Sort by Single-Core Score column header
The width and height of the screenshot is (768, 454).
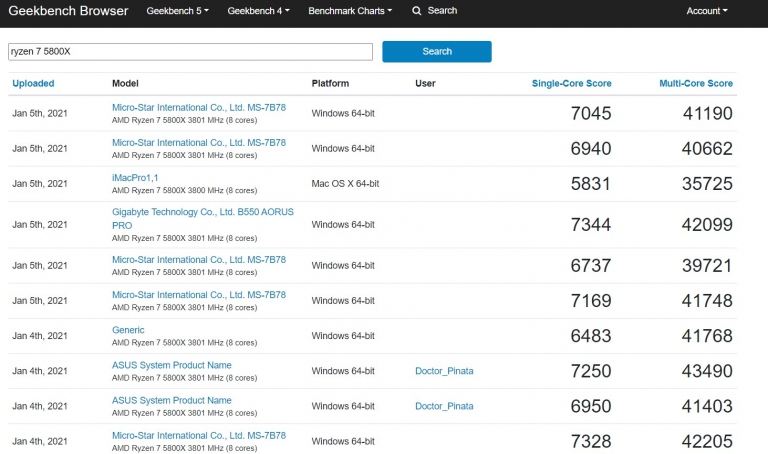572,83
